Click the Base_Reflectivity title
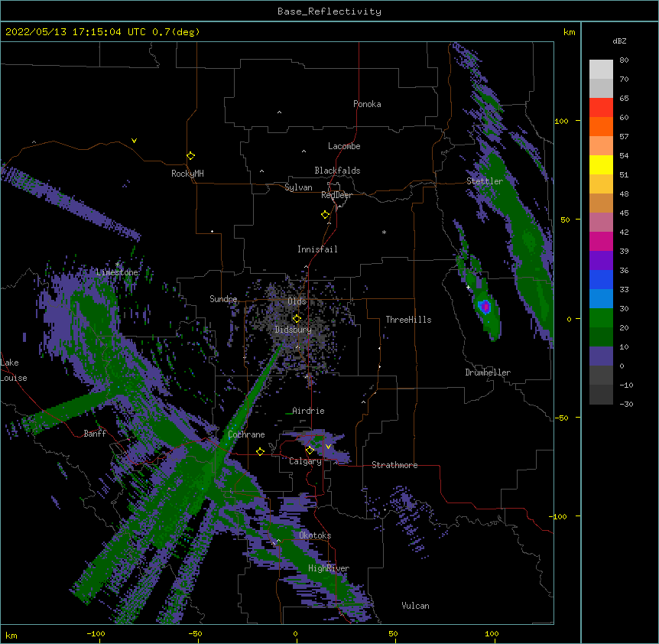The image size is (659, 644). [x=329, y=11]
